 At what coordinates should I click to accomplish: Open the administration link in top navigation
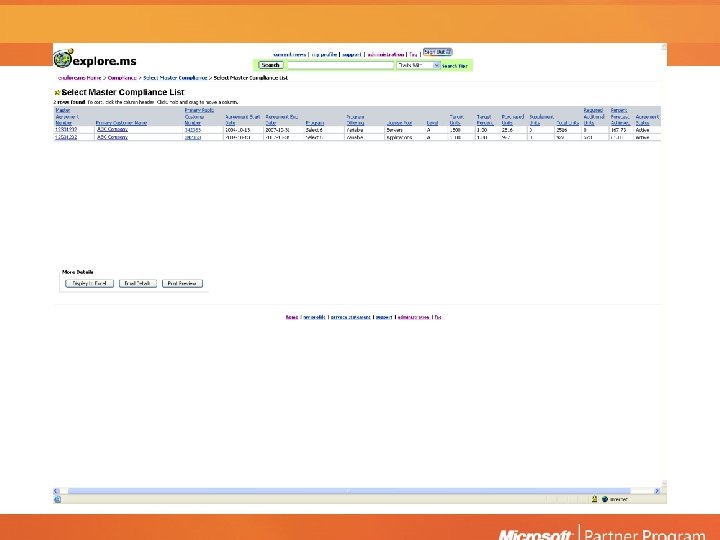click(x=386, y=55)
